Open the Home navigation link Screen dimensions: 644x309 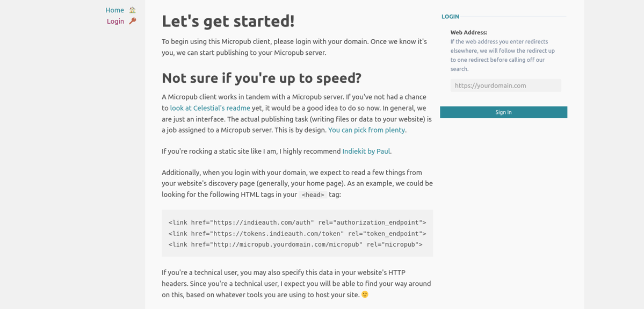[x=114, y=10]
